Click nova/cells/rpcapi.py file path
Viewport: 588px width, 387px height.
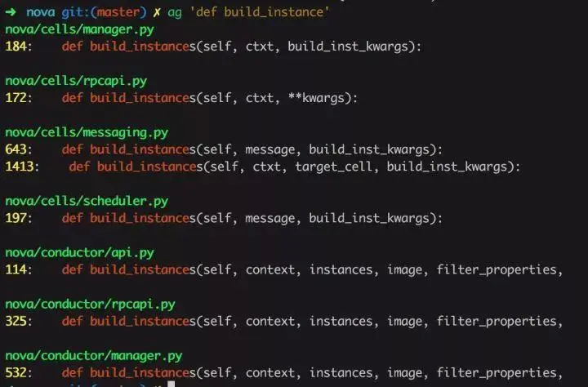(76, 82)
